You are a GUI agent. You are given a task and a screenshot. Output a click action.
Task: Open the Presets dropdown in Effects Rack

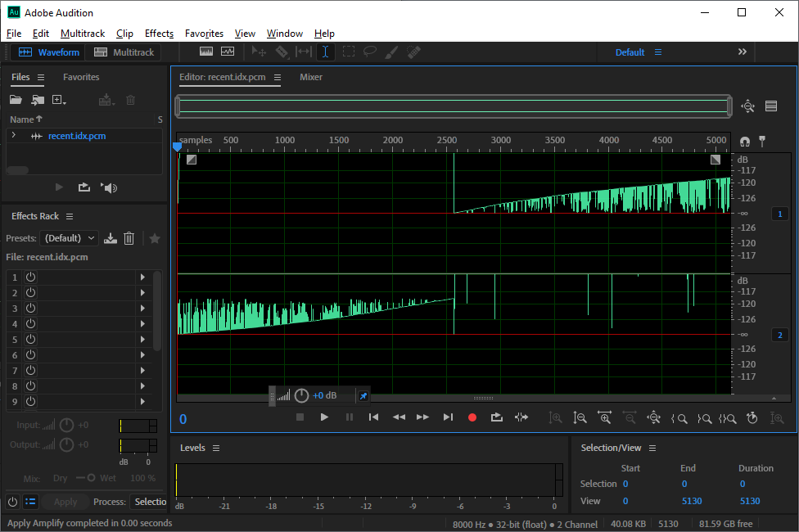[69, 238]
